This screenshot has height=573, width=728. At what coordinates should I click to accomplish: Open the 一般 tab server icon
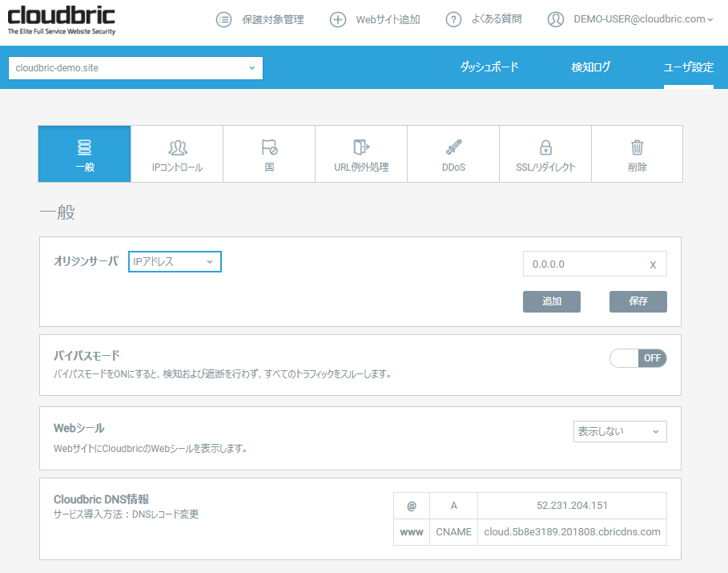click(85, 147)
